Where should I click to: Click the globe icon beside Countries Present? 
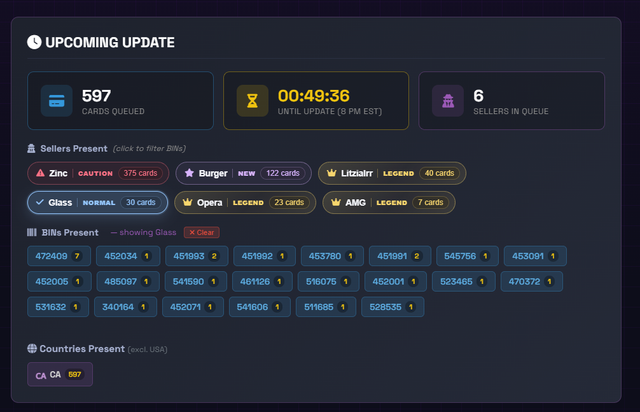(32, 349)
